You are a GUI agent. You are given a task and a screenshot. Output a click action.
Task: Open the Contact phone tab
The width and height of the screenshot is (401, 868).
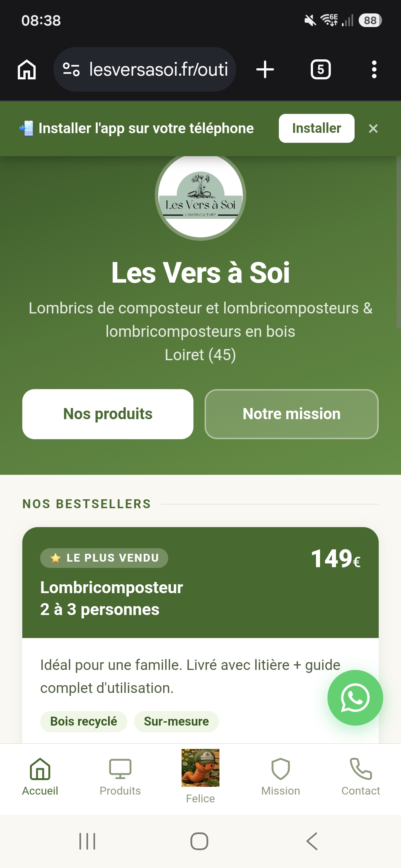361,777
